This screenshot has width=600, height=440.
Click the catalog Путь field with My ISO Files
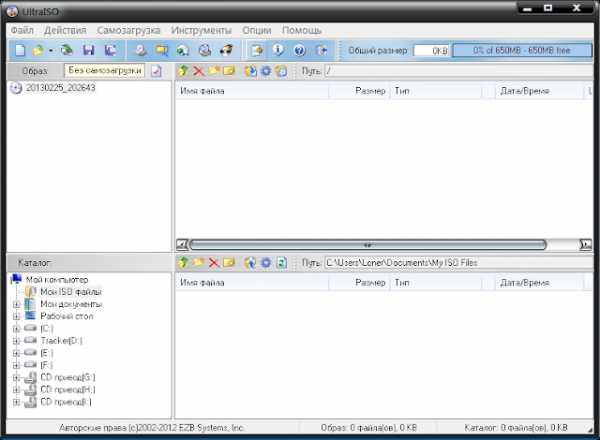pyautogui.click(x=458, y=263)
